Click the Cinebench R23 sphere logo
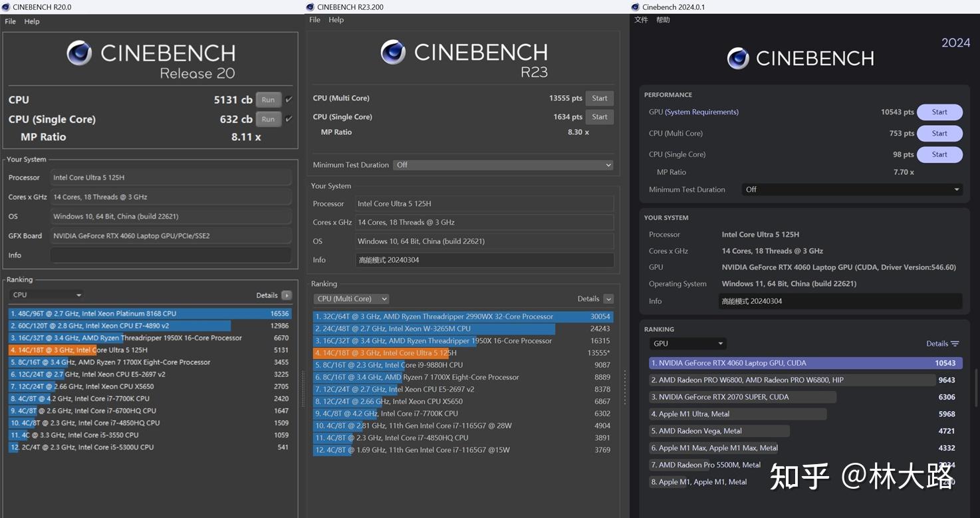Viewport: 980px width, 518px height. click(x=393, y=52)
